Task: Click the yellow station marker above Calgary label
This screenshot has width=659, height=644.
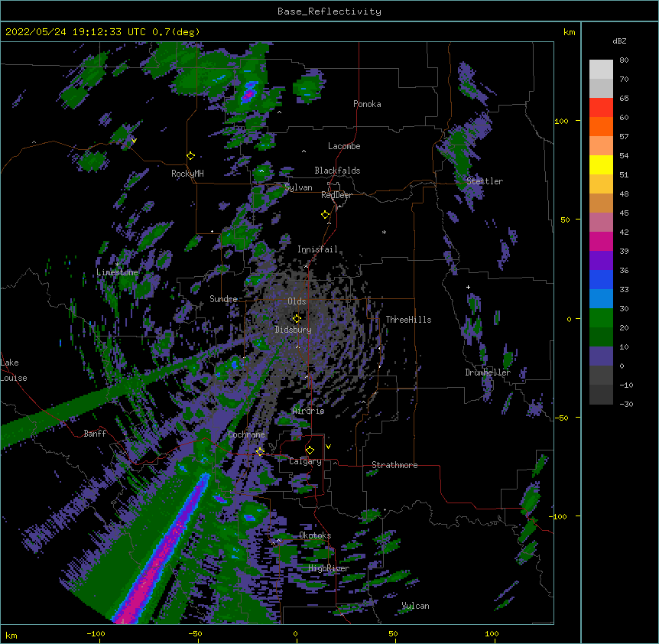Action: pos(310,450)
